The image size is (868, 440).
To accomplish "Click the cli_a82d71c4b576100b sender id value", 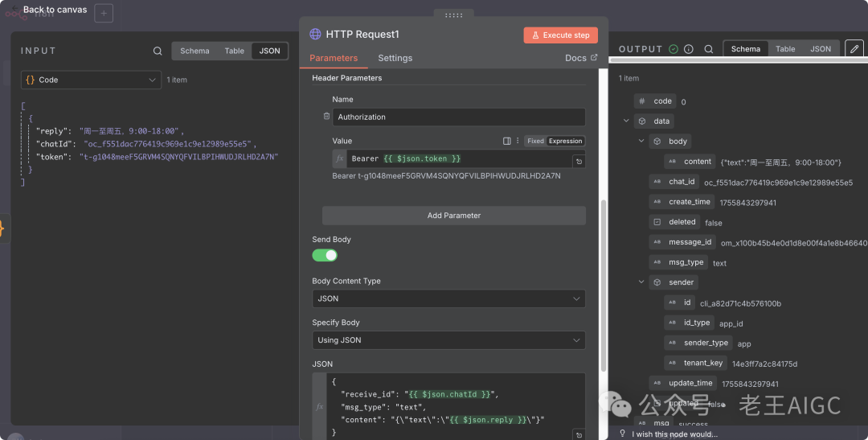I will point(741,304).
